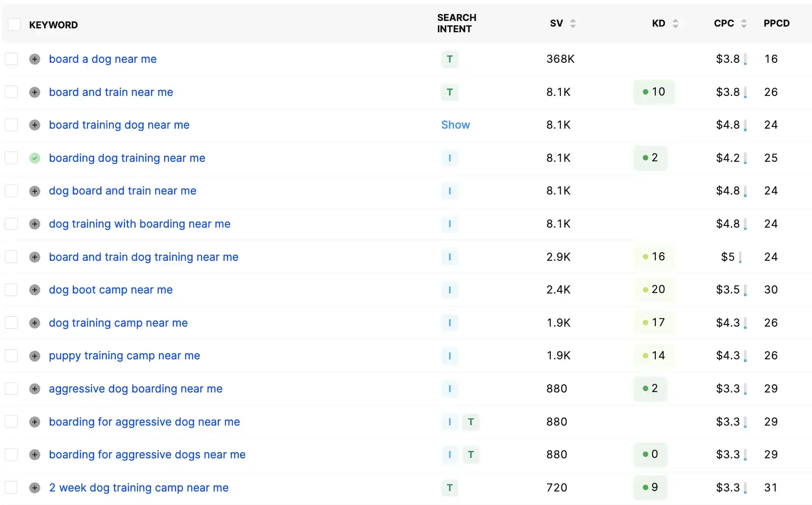Sort the table by SV column arrows
The height and width of the screenshot is (505, 812).
573,24
